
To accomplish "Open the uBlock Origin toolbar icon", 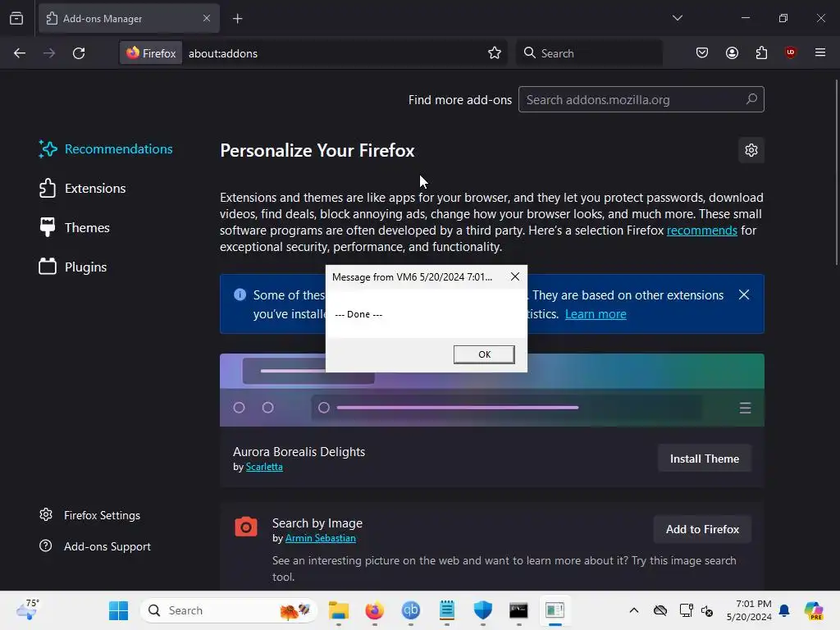I will [x=790, y=52].
